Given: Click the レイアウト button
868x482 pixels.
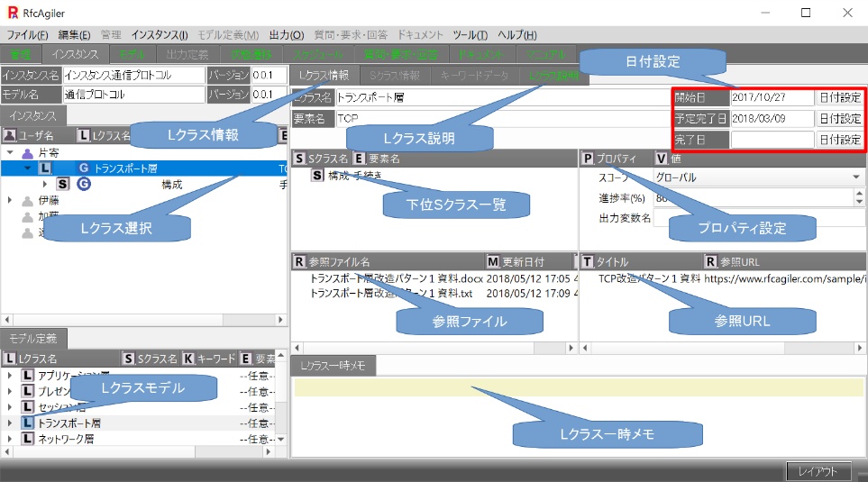Looking at the screenshot, I should tap(818, 471).
